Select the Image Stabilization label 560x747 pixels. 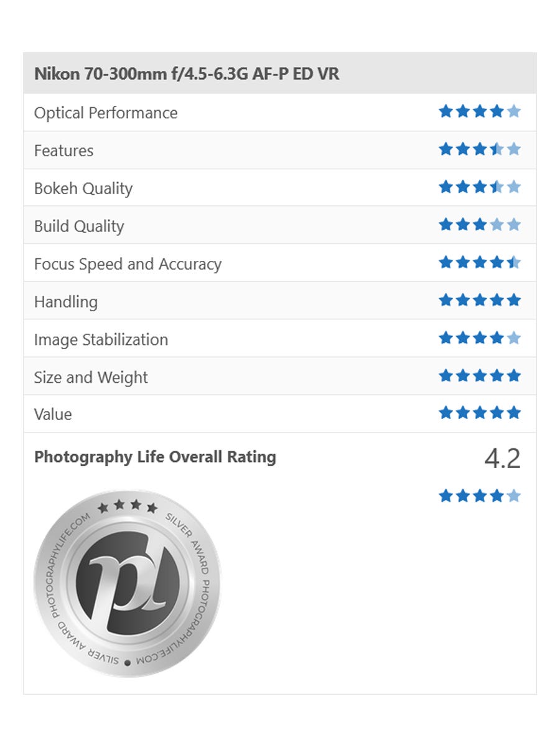tap(101, 339)
